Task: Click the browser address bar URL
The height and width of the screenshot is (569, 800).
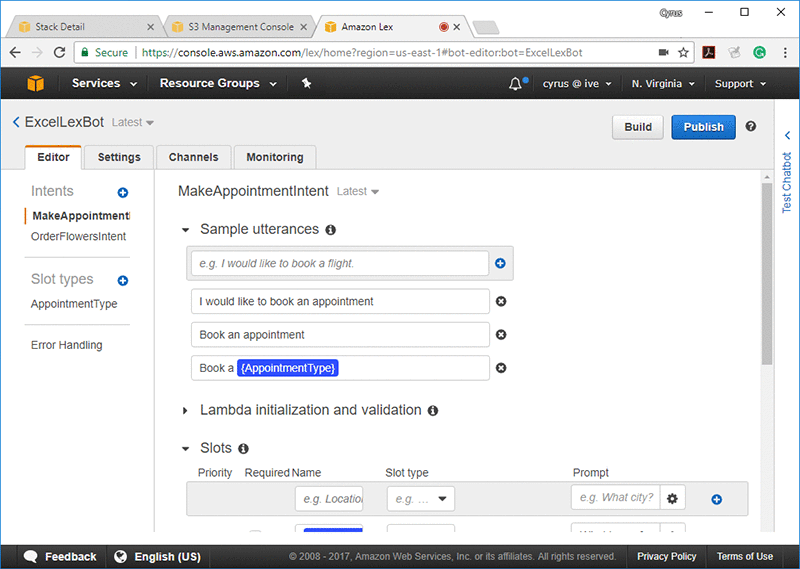Action: point(362,53)
